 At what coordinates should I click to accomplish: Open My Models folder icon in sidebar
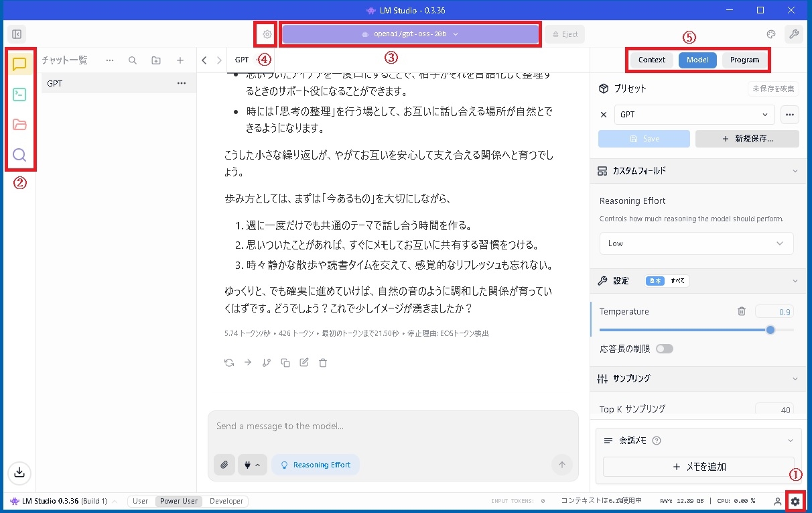pyautogui.click(x=19, y=125)
